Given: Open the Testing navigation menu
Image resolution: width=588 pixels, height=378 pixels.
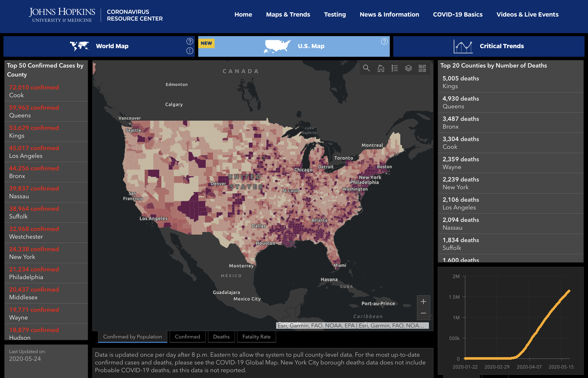Looking at the screenshot, I should (x=335, y=14).
